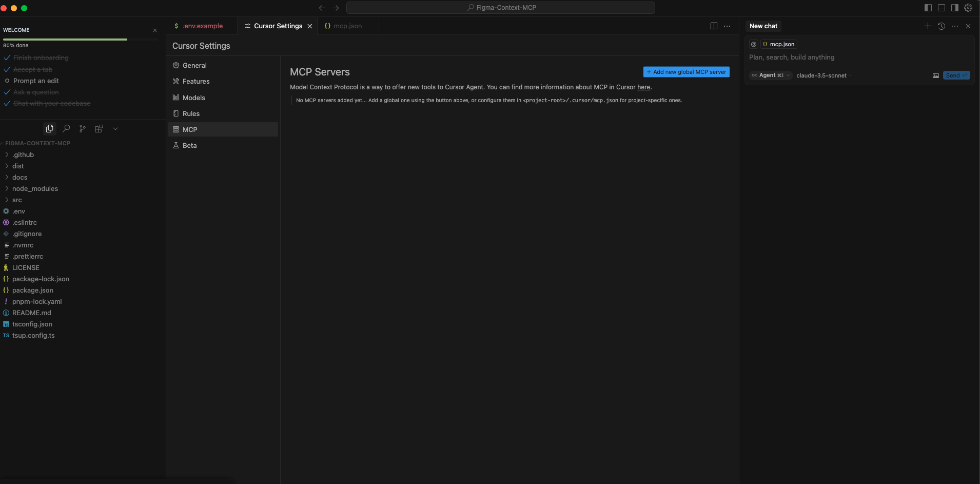Switch to the mcp.json editor tab
Screen dimensions: 980x484
tap(347, 26)
